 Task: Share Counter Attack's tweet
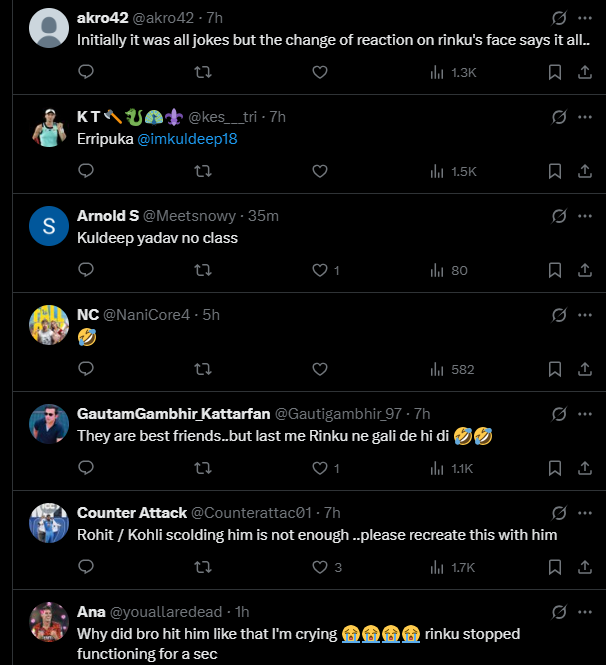(584, 567)
